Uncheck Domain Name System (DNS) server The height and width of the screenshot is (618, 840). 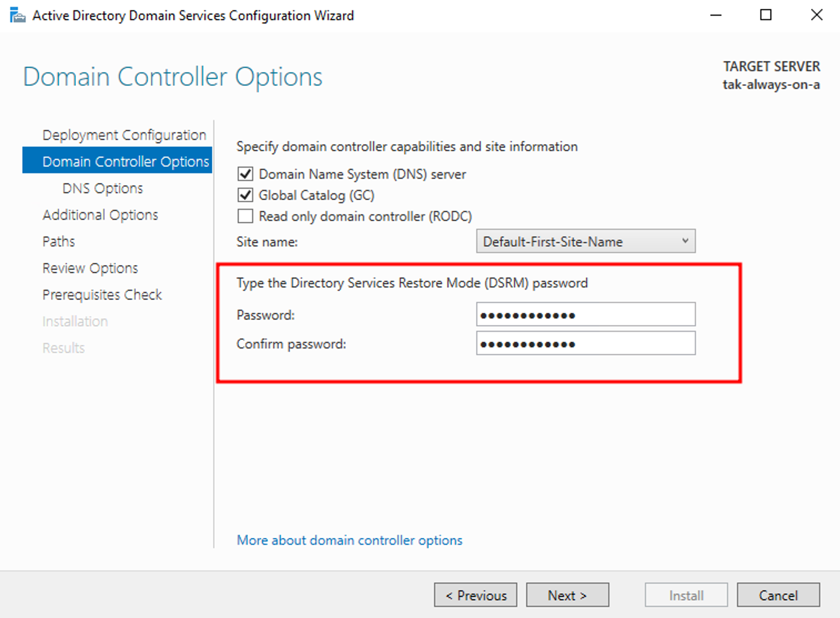click(245, 174)
